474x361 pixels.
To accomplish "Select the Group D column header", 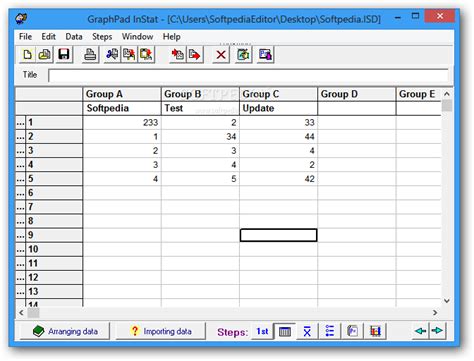I will (357, 94).
